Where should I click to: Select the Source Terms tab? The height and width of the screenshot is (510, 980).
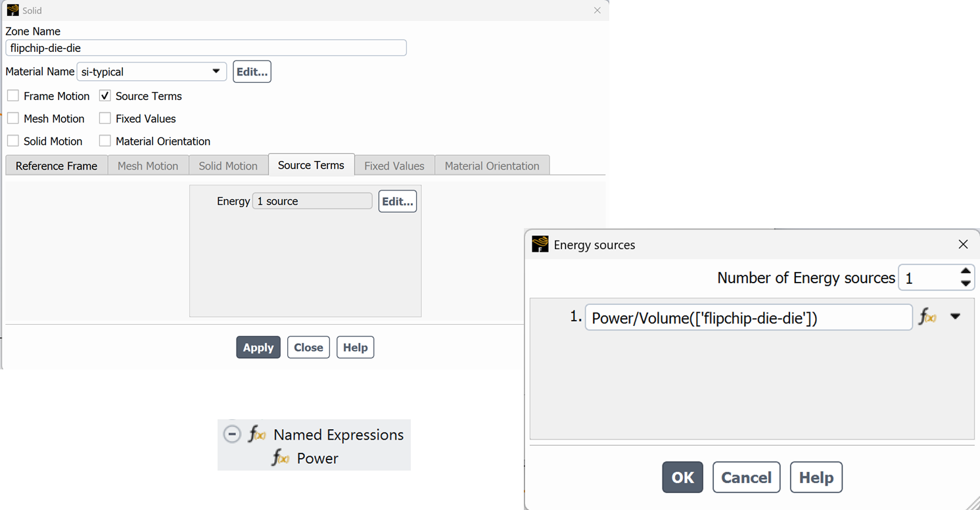pyautogui.click(x=311, y=165)
